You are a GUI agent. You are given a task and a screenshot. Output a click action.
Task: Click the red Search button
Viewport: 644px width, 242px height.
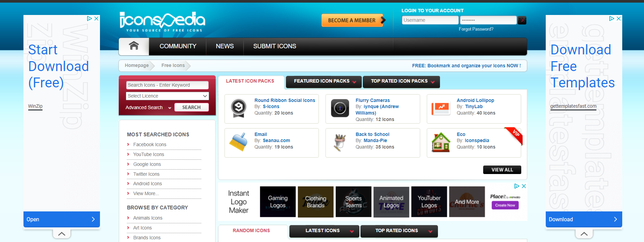[x=191, y=107]
